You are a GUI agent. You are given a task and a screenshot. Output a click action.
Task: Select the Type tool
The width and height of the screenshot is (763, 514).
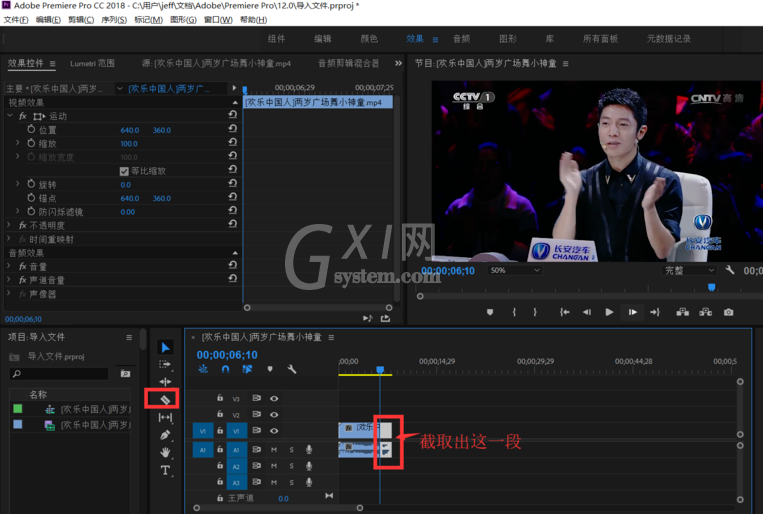tap(165, 470)
